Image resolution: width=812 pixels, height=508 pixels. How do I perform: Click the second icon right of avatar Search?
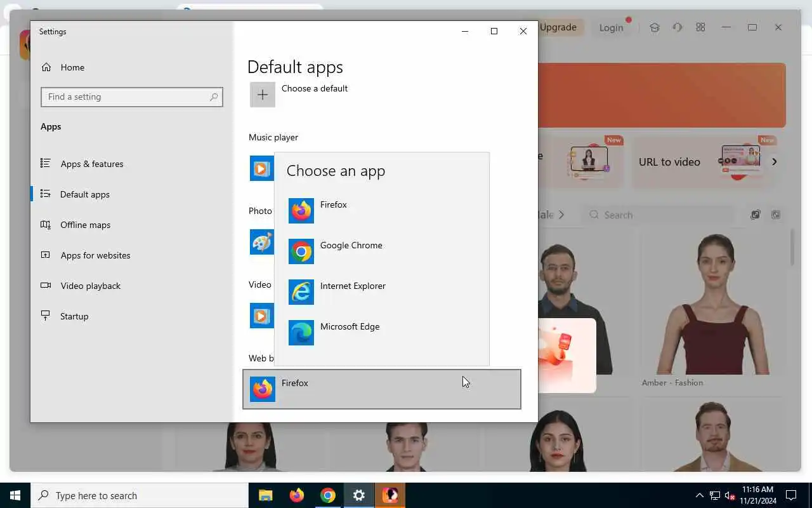point(776,215)
